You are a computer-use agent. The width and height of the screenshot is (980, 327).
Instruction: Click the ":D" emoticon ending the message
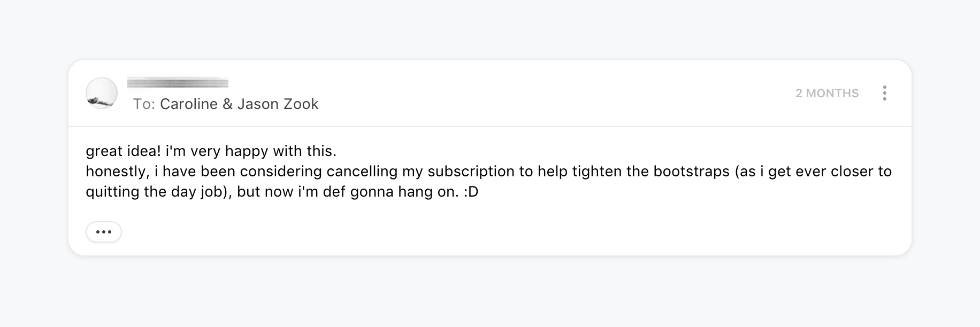click(471, 192)
